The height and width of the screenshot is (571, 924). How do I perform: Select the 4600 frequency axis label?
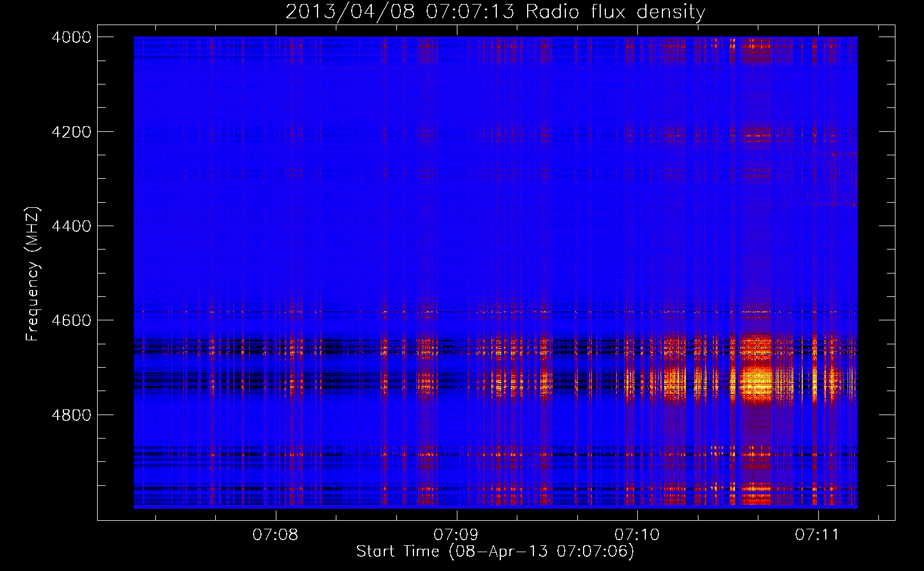point(71,320)
